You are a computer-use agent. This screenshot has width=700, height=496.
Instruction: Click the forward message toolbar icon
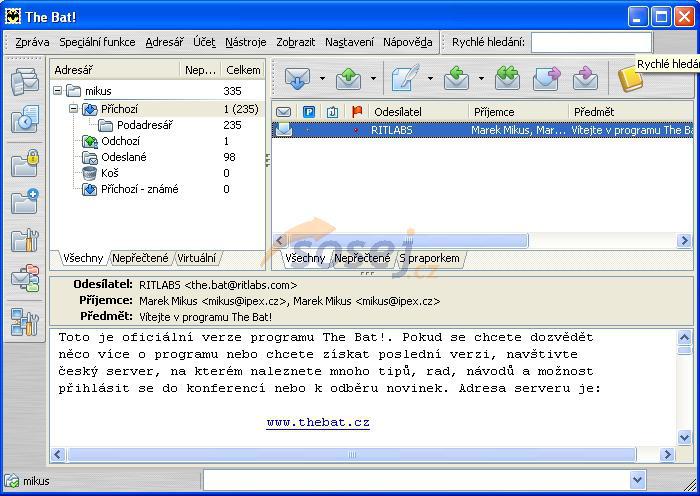[547, 79]
